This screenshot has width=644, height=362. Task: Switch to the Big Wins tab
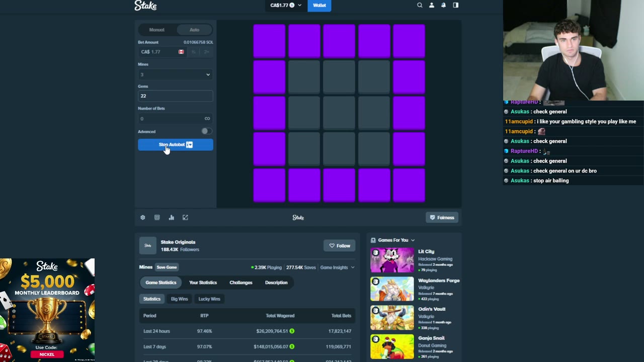179,299
